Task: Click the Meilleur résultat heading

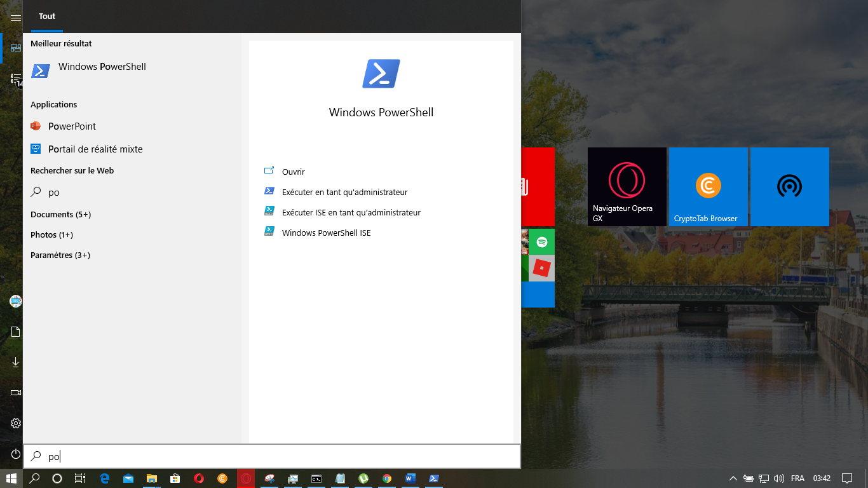Action: pos(61,44)
